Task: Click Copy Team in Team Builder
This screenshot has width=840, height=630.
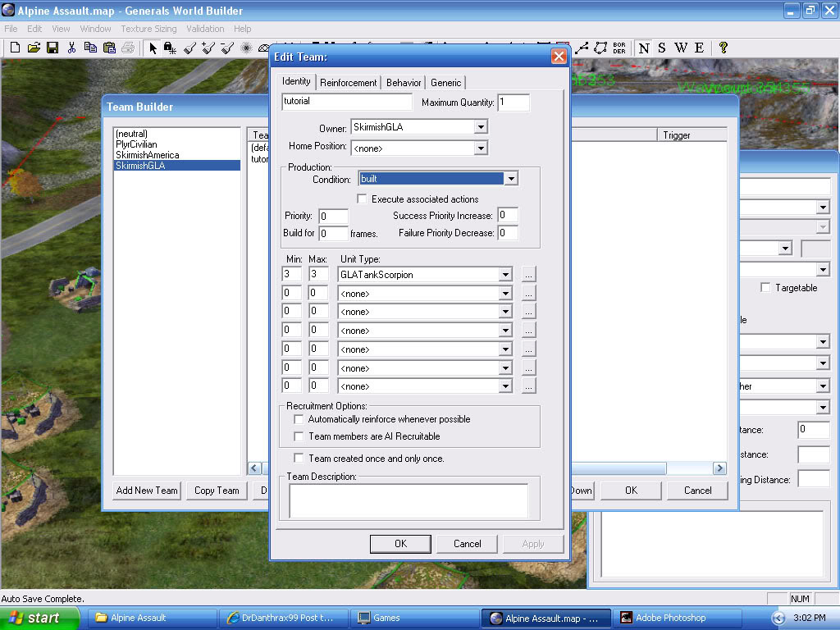Action: 217,491
